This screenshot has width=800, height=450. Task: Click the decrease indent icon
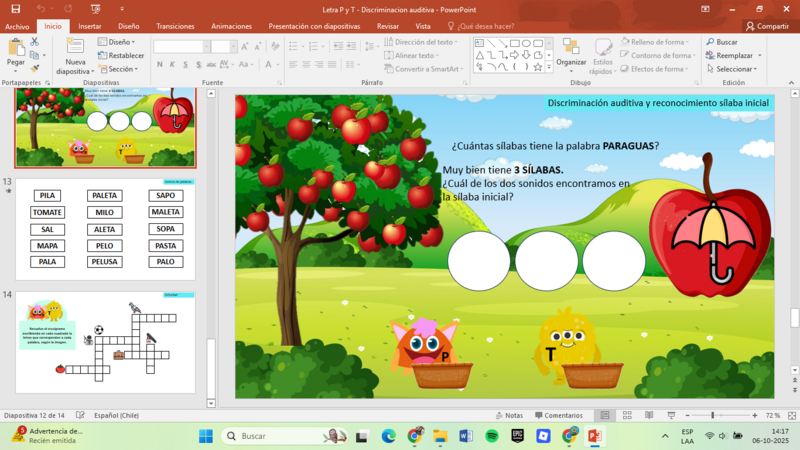click(x=338, y=46)
